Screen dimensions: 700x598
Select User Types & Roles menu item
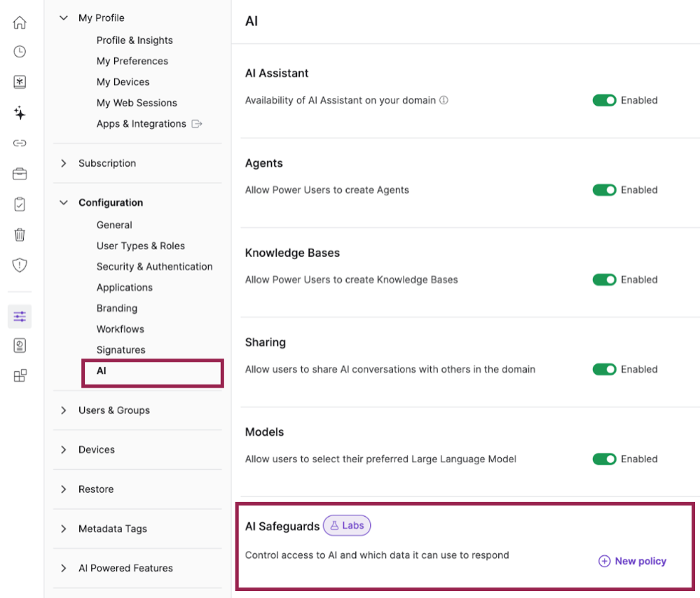click(x=140, y=246)
